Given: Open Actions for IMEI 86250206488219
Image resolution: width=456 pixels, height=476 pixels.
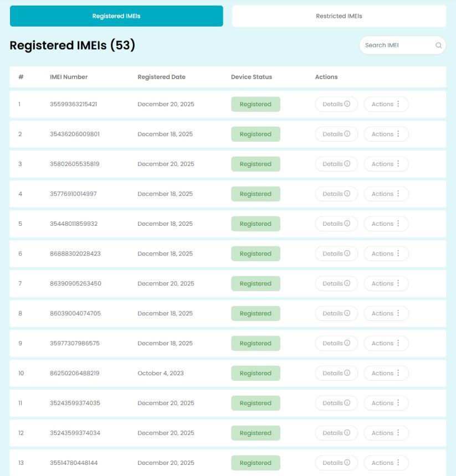Looking at the screenshot, I should tap(386, 373).
